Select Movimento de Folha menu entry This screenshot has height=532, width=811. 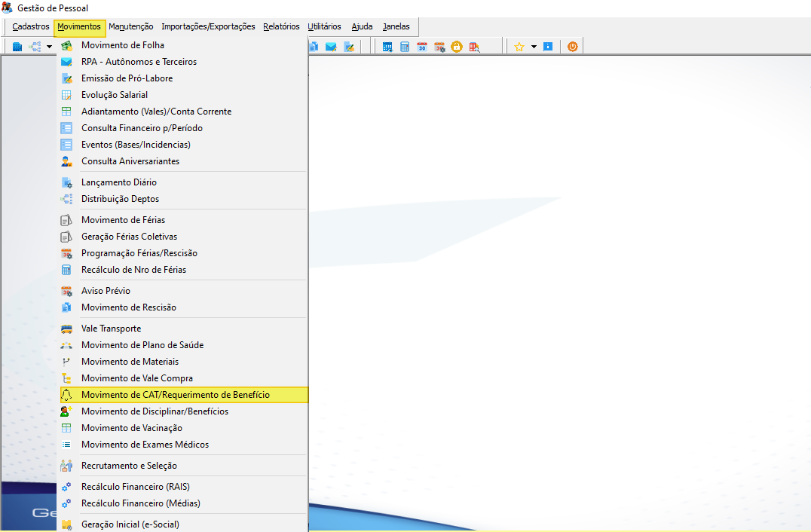point(183,45)
